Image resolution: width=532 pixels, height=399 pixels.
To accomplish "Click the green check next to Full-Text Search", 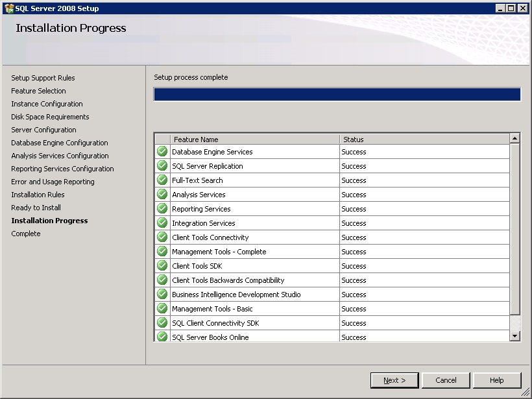I will pos(162,180).
